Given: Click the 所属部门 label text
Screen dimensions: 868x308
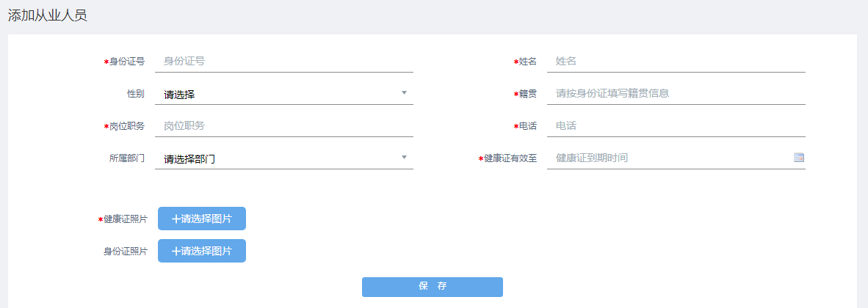Looking at the screenshot, I should pos(127,158).
